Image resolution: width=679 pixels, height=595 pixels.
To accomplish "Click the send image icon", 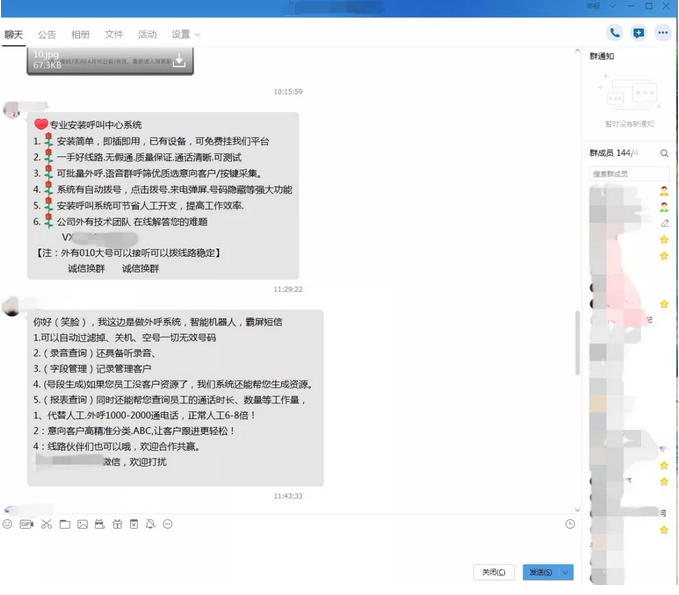I will coord(82,524).
